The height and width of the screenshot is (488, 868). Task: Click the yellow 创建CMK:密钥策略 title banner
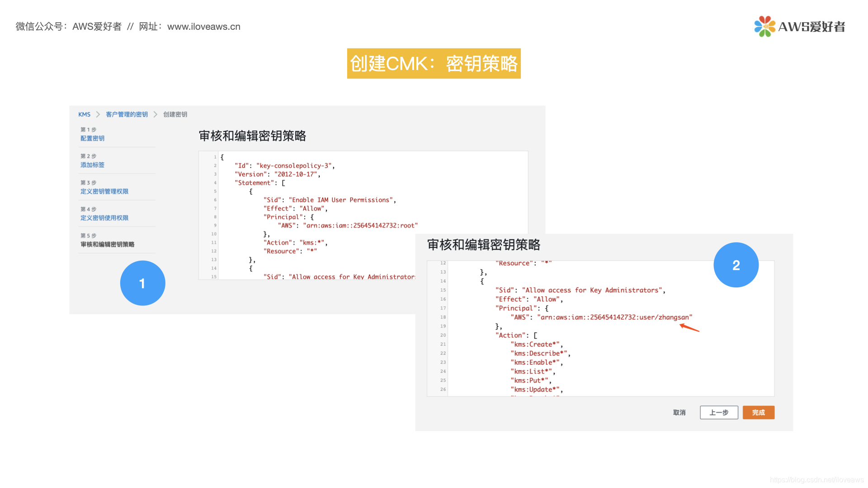tap(434, 64)
